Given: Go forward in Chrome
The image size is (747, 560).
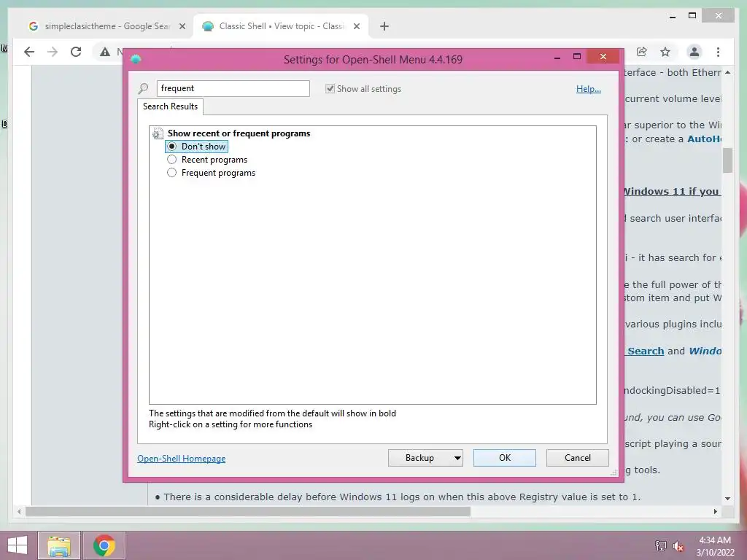Looking at the screenshot, I should click(x=53, y=52).
